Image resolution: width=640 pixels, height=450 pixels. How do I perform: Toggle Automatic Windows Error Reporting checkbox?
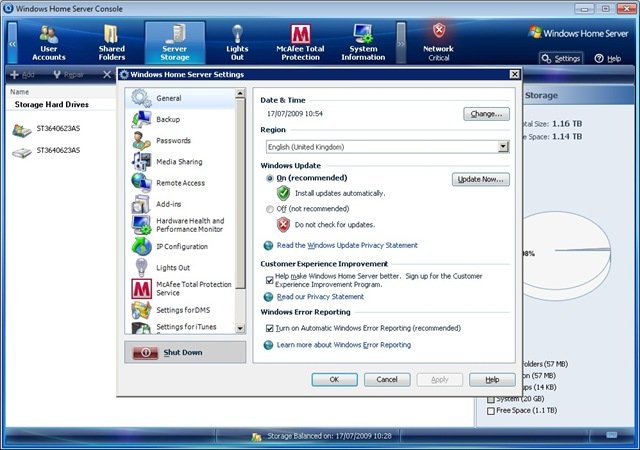pyautogui.click(x=269, y=328)
